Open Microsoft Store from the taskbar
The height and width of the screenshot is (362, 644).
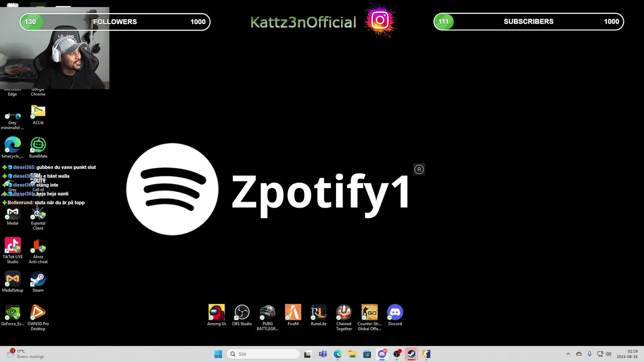point(367,354)
